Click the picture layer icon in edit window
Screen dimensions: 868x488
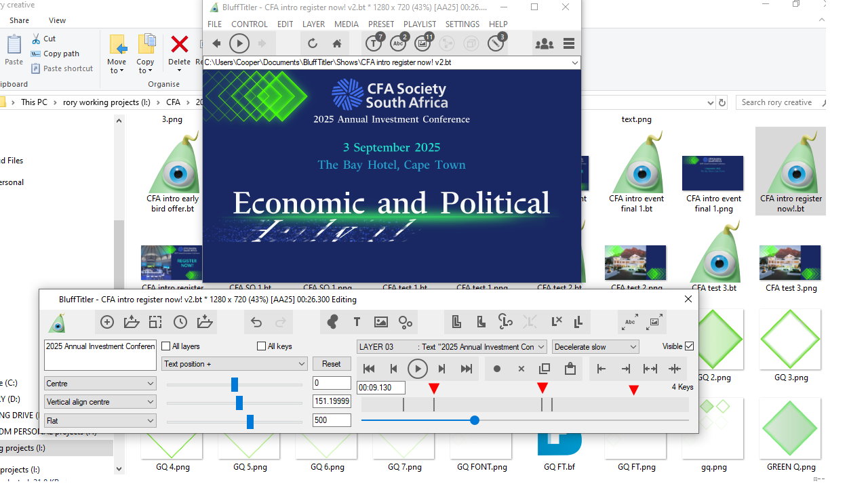(381, 323)
